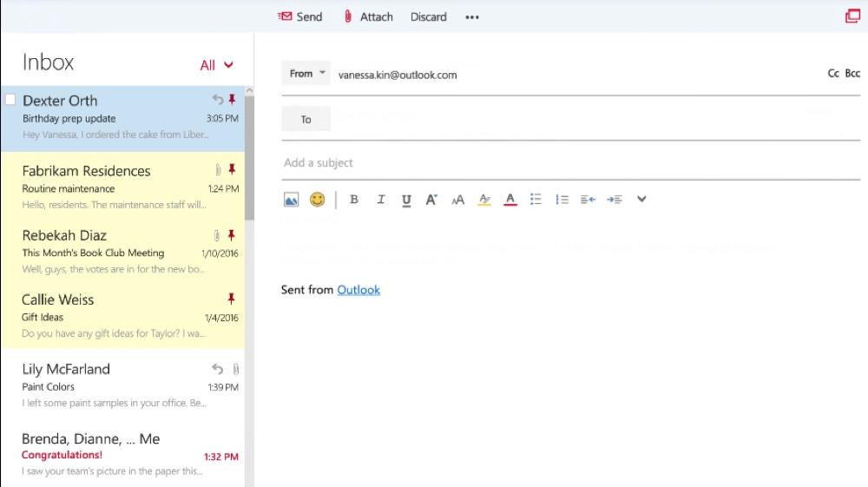Click attachment icon on Fabrikam Residences email

tap(218, 169)
